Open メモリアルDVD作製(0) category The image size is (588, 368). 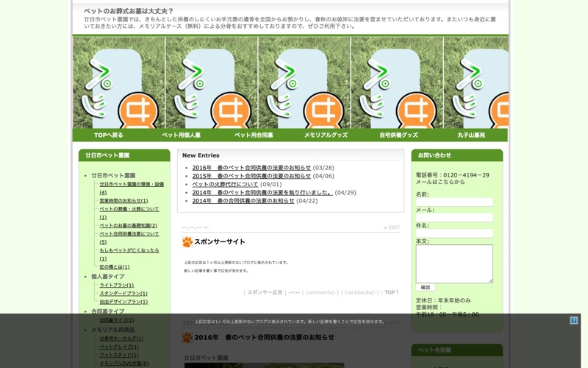pos(123,364)
